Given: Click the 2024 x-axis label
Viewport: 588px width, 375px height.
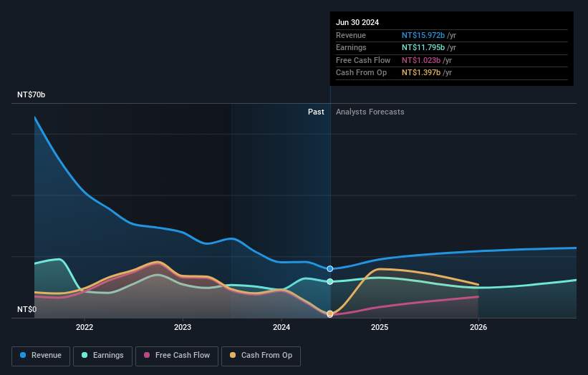Looking at the screenshot, I should pyautogui.click(x=281, y=327).
